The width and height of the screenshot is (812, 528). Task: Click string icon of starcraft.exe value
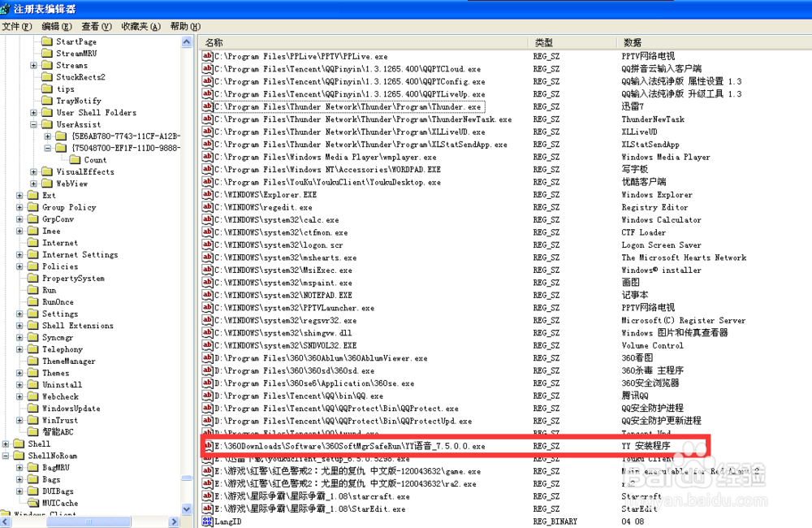click(x=208, y=496)
